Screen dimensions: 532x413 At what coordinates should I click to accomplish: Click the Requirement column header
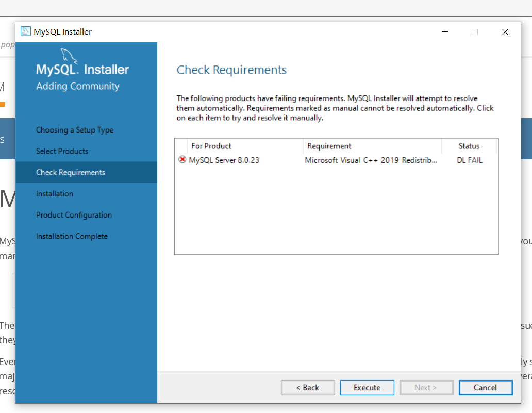tap(372, 146)
